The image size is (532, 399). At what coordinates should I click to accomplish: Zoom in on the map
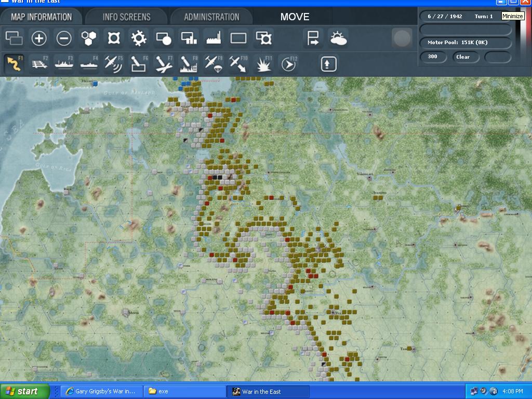coord(39,38)
